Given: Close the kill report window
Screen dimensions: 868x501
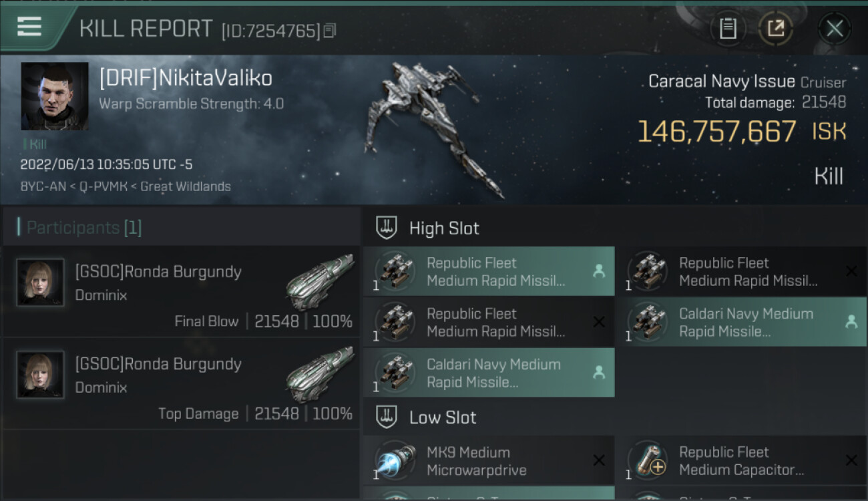Looking at the screenshot, I should click(x=834, y=29).
